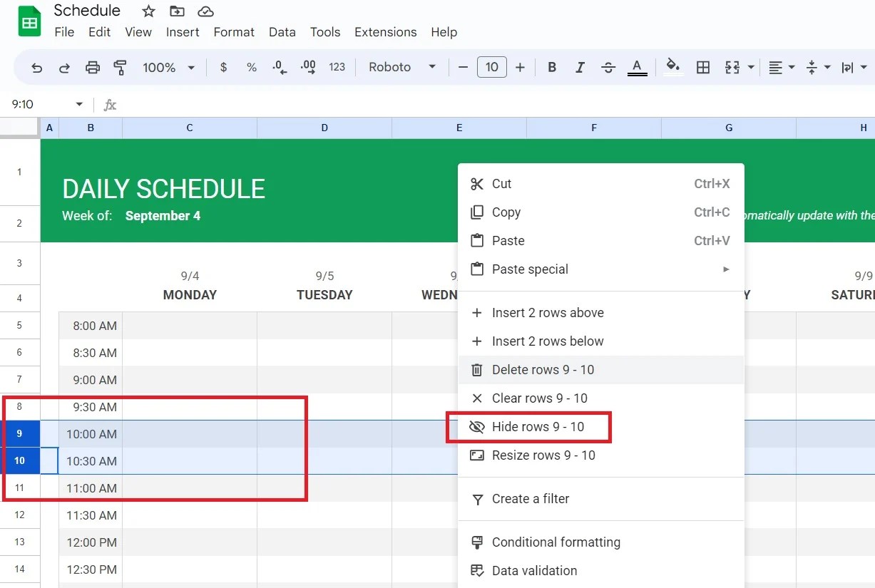Image resolution: width=875 pixels, height=588 pixels.
Task: Click the Undo icon
Action: [36, 67]
